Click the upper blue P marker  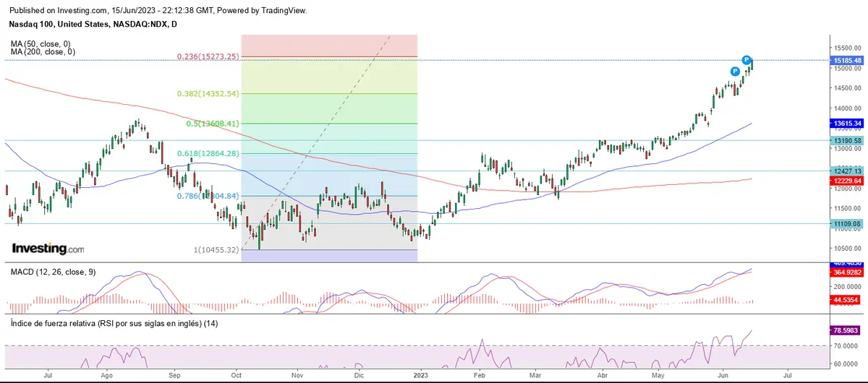(746, 60)
